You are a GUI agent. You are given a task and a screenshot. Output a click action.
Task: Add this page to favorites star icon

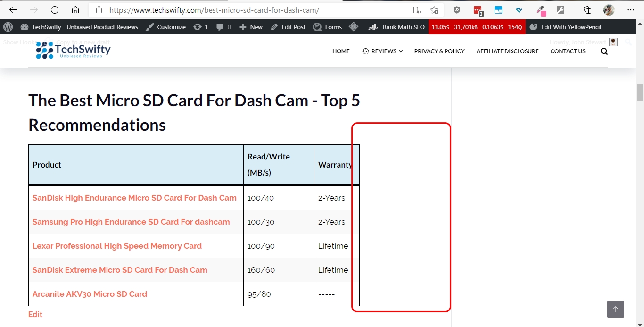[434, 10]
